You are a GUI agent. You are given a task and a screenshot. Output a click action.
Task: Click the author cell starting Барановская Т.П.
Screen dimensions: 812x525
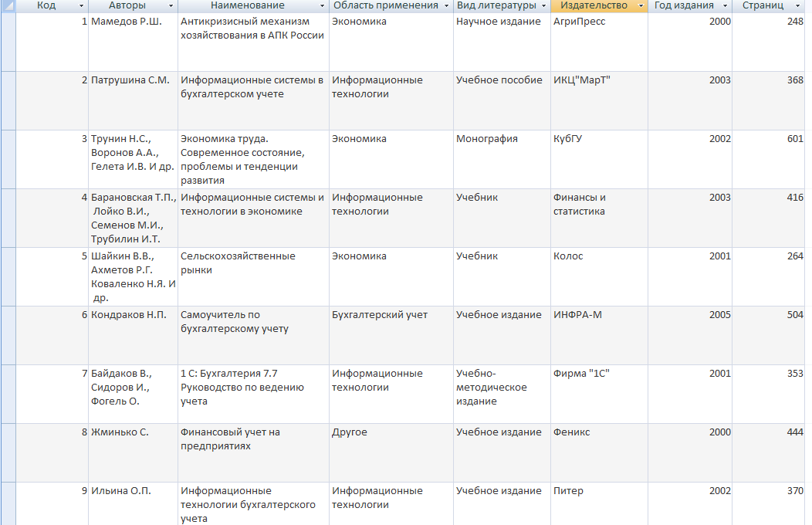pyautogui.click(x=133, y=218)
